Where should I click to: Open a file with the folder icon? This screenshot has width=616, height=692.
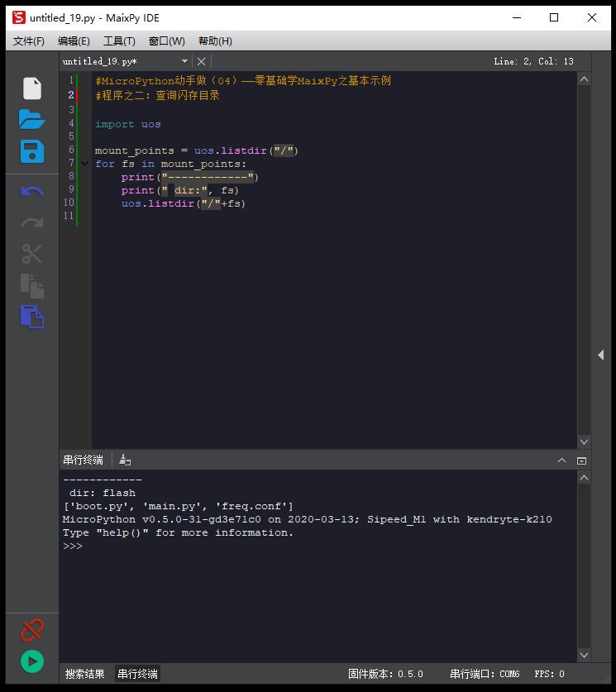(31, 120)
